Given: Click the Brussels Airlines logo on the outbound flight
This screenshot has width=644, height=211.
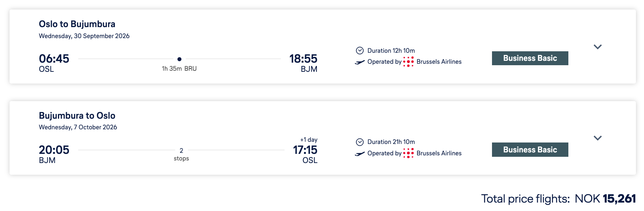Looking at the screenshot, I should point(408,62).
